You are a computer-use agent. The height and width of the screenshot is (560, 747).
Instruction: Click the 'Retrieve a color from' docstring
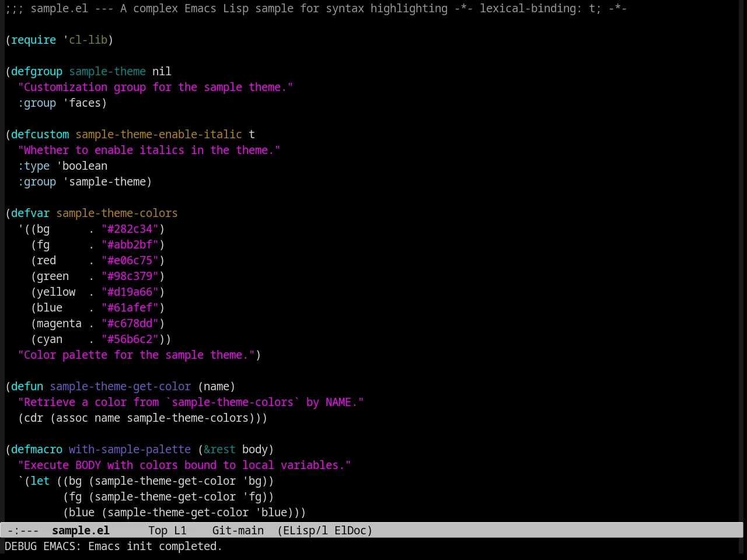pos(191,402)
